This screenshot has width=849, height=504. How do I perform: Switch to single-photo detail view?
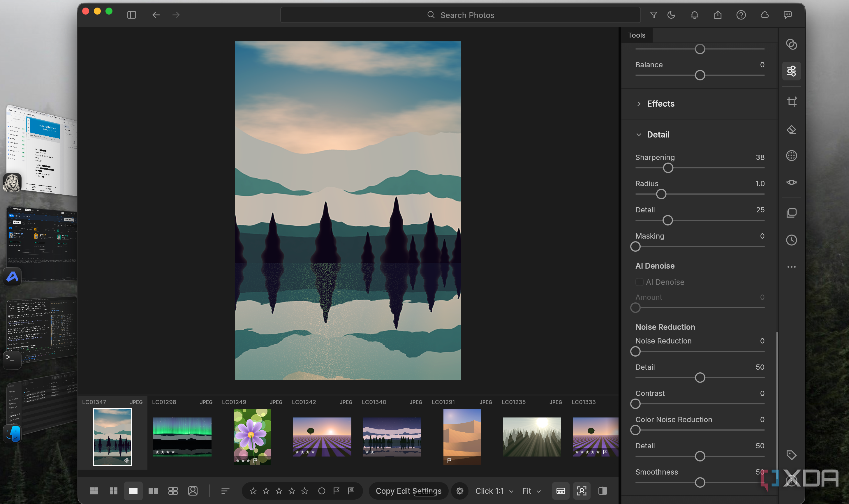coord(133,491)
